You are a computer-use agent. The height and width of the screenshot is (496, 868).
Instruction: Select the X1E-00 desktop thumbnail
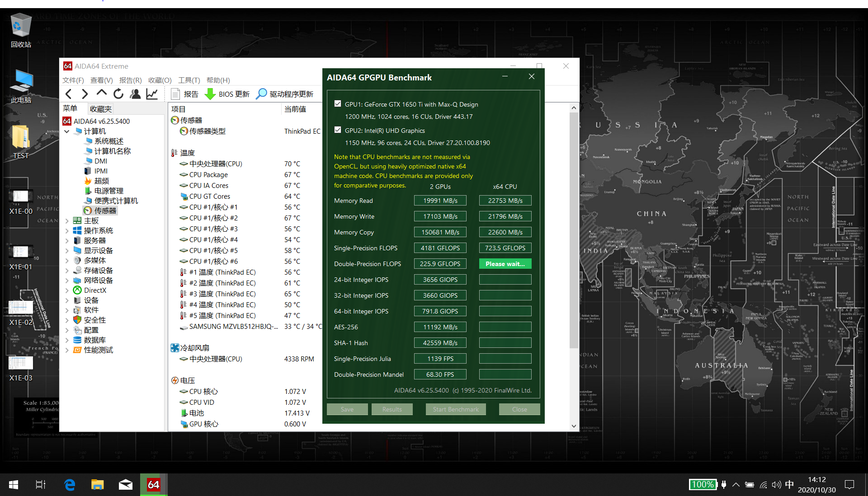[21, 201]
